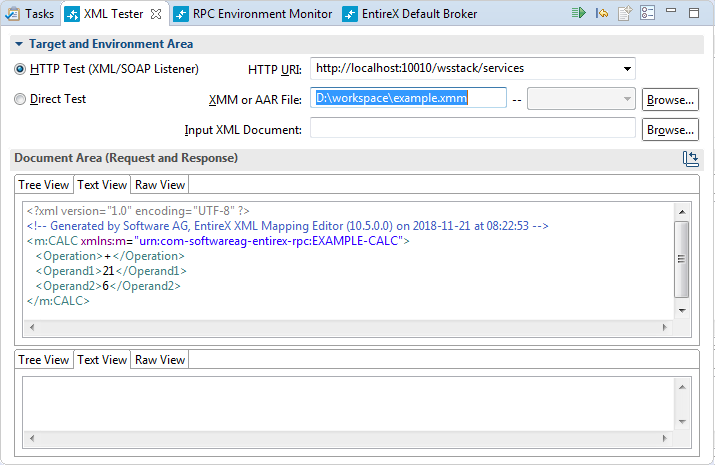The height and width of the screenshot is (465, 715).
Task: Collapse Target and Environment Area section
Action: pyautogui.click(x=19, y=44)
